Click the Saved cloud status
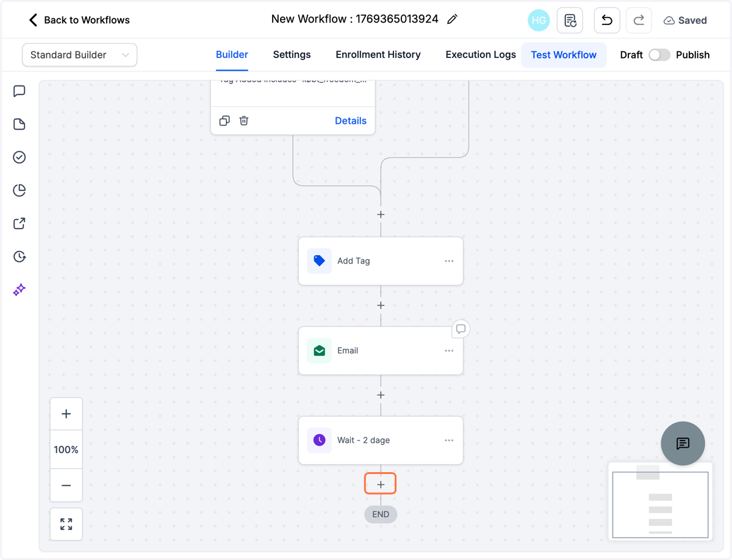Image resolution: width=732 pixels, height=560 pixels. pyautogui.click(x=685, y=20)
